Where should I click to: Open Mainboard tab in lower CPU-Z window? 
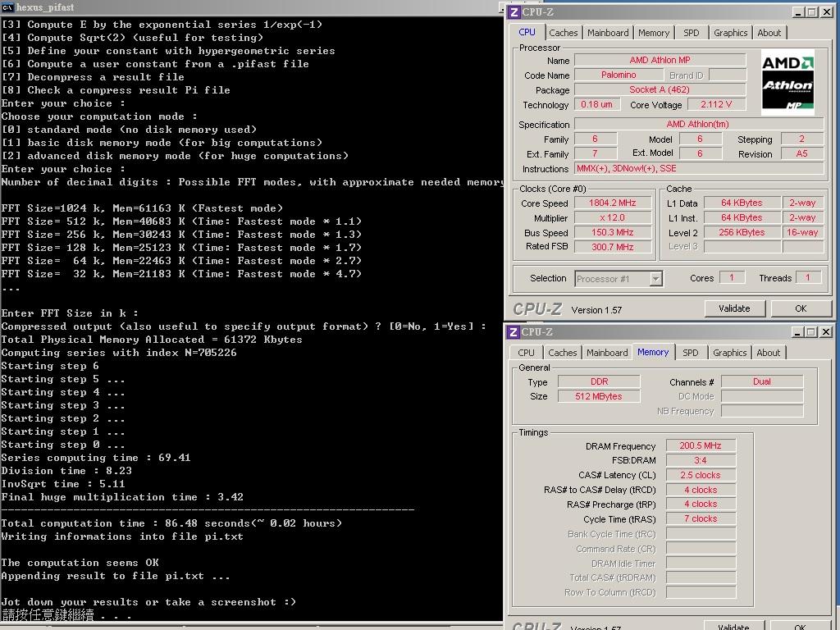tap(607, 353)
